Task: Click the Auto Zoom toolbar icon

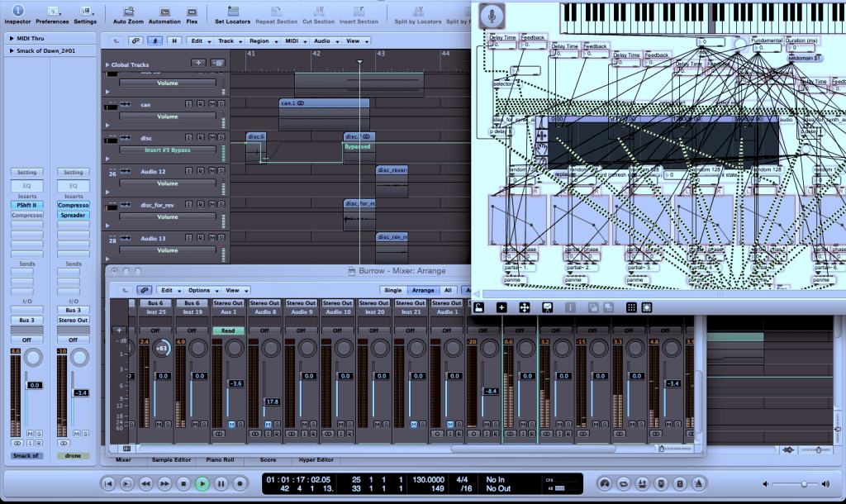Action: click(129, 11)
